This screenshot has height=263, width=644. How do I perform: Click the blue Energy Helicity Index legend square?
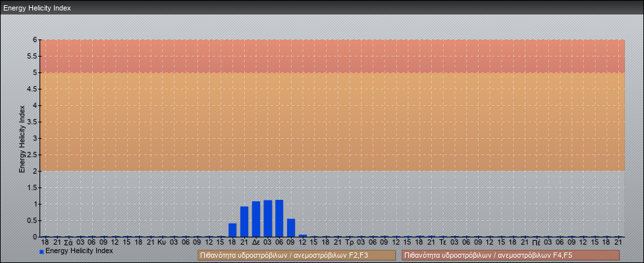(x=41, y=252)
